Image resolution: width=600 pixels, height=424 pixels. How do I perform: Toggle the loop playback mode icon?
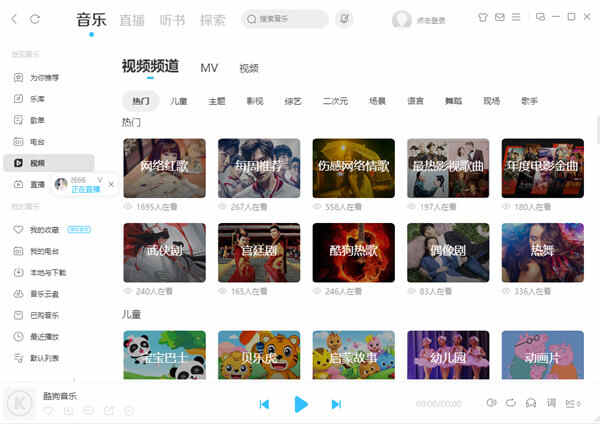pyautogui.click(x=511, y=403)
